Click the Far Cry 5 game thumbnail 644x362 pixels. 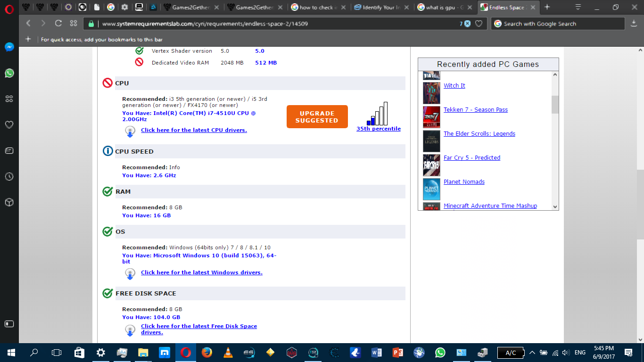click(431, 165)
